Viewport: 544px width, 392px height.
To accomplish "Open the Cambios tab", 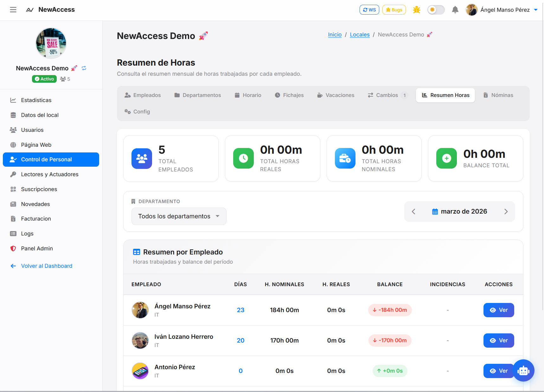I will [387, 95].
